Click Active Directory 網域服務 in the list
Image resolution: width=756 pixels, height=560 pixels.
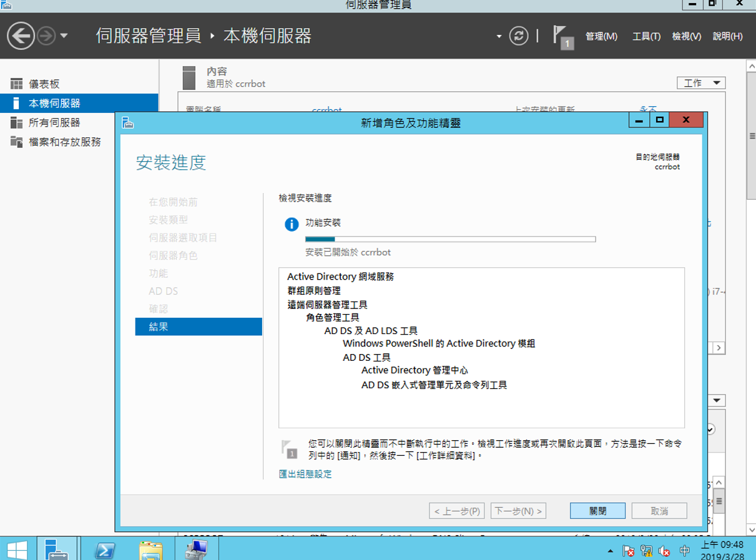click(x=340, y=277)
